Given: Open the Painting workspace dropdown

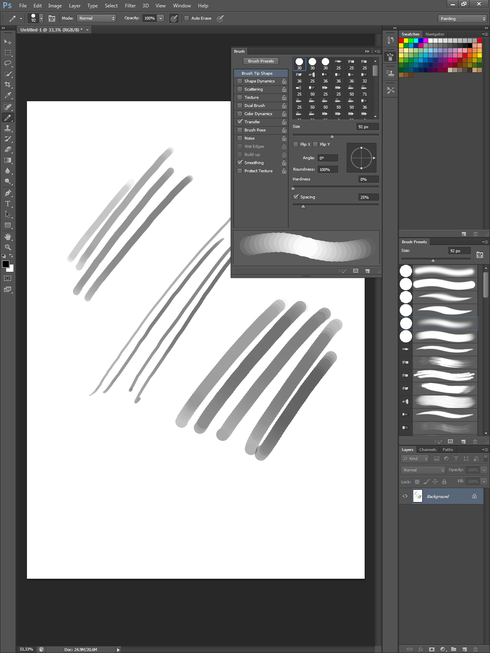Looking at the screenshot, I should (x=462, y=18).
